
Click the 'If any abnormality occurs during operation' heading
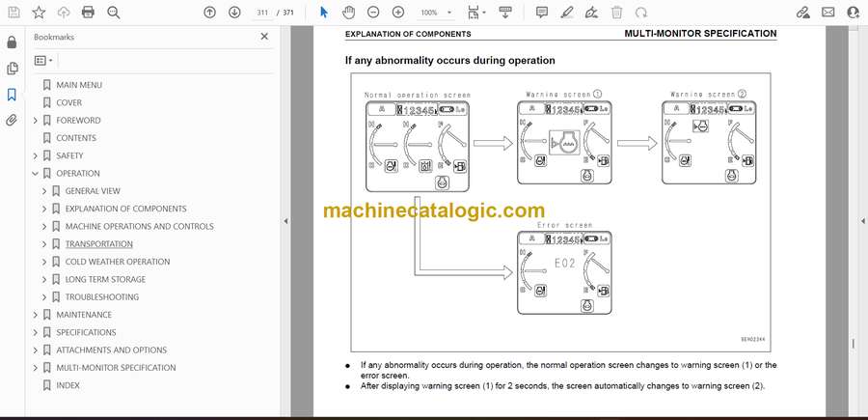click(449, 61)
